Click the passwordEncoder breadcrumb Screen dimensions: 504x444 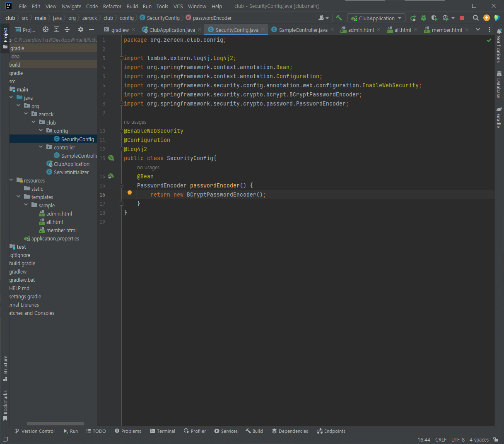[209, 18]
